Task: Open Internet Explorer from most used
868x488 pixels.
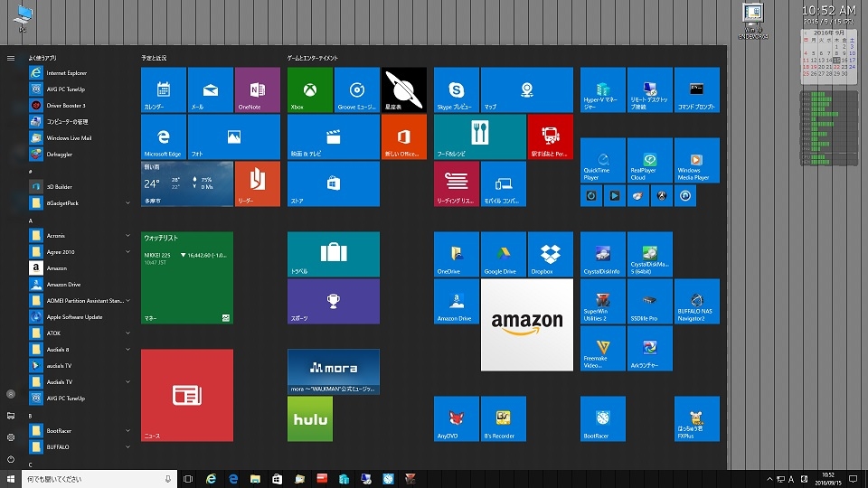Action: coord(80,73)
